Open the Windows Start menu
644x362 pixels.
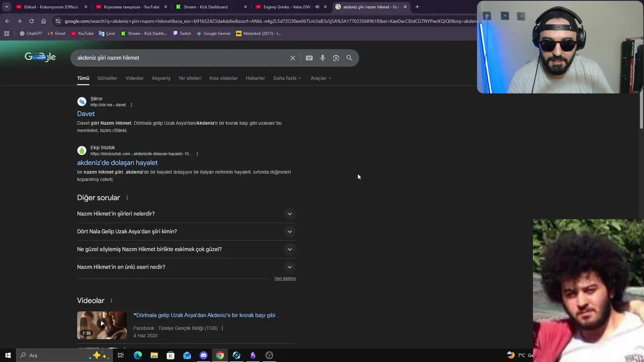point(8,355)
